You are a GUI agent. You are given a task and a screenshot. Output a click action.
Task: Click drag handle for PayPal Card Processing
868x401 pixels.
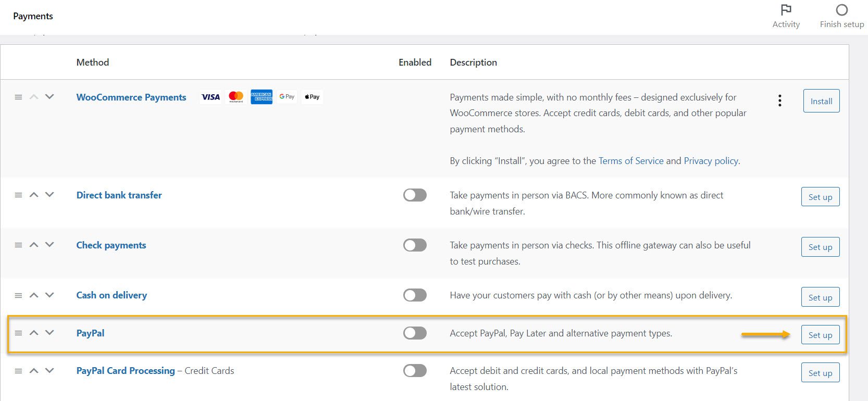click(x=18, y=371)
